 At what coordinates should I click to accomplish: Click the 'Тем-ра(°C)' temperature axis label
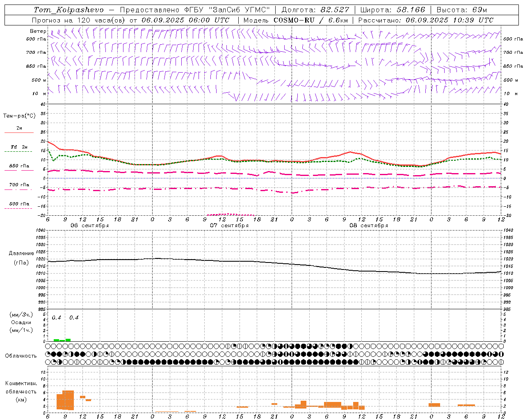(x=19, y=116)
